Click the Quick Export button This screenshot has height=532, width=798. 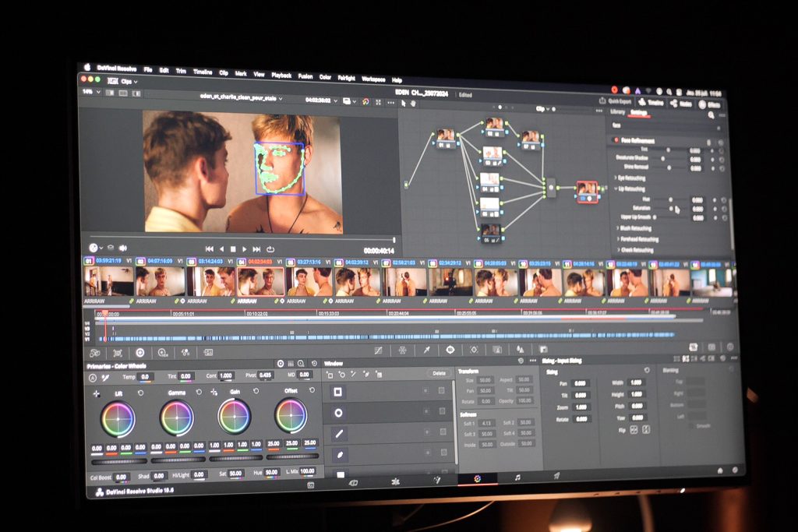[x=616, y=101]
